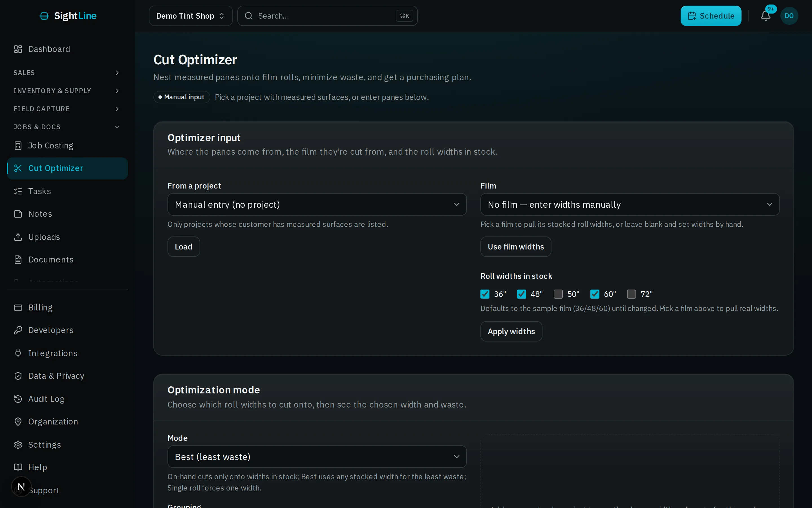Click the Organization pin icon
Viewport: 812px width, 508px height.
coord(18,421)
